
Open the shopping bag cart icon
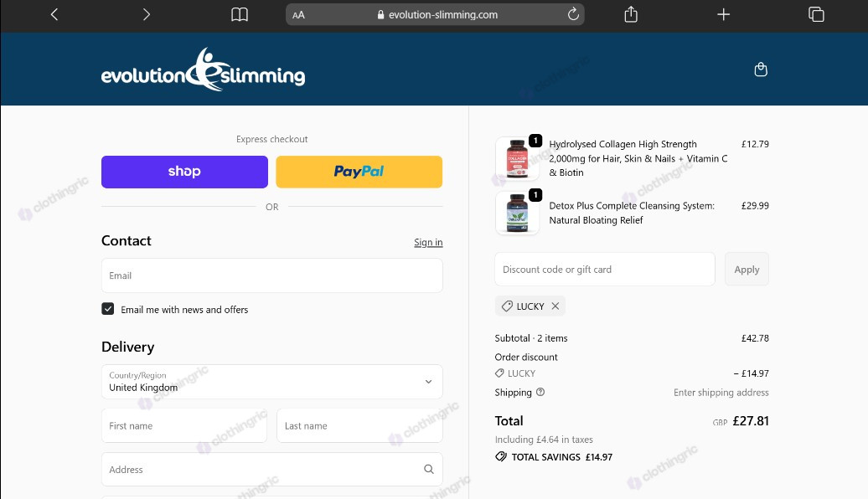[761, 69]
